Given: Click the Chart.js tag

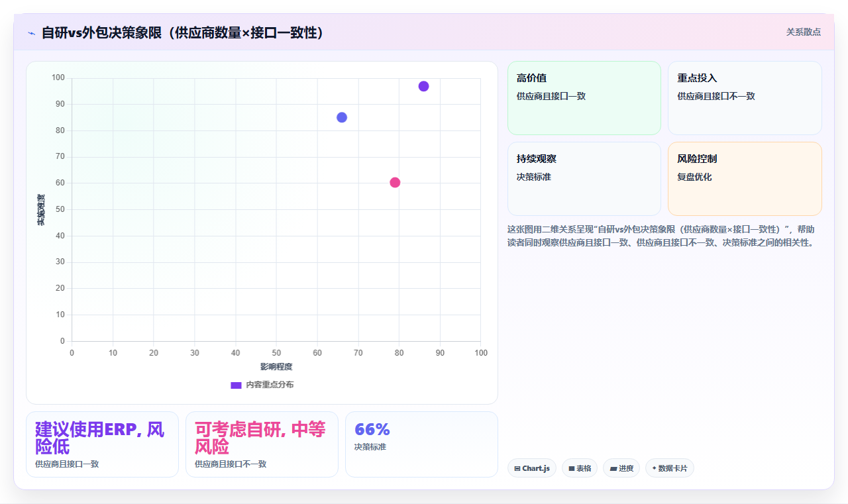Looking at the screenshot, I should [x=532, y=468].
